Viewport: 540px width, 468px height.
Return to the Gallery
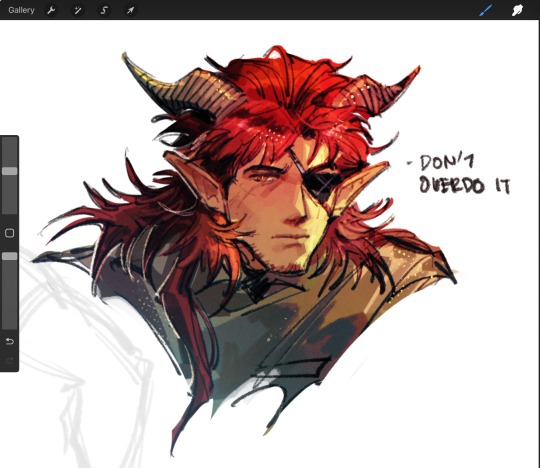(21, 10)
